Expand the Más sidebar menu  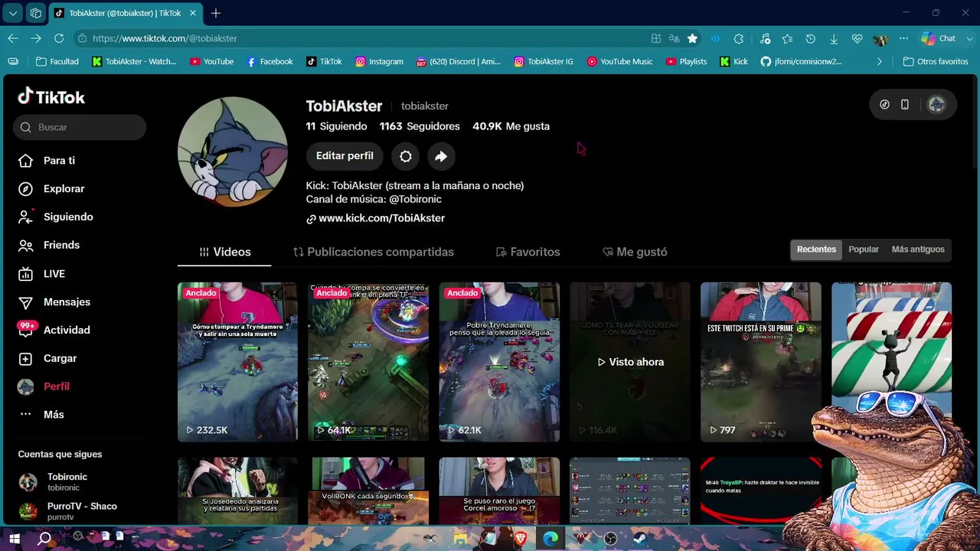(x=41, y=415)
